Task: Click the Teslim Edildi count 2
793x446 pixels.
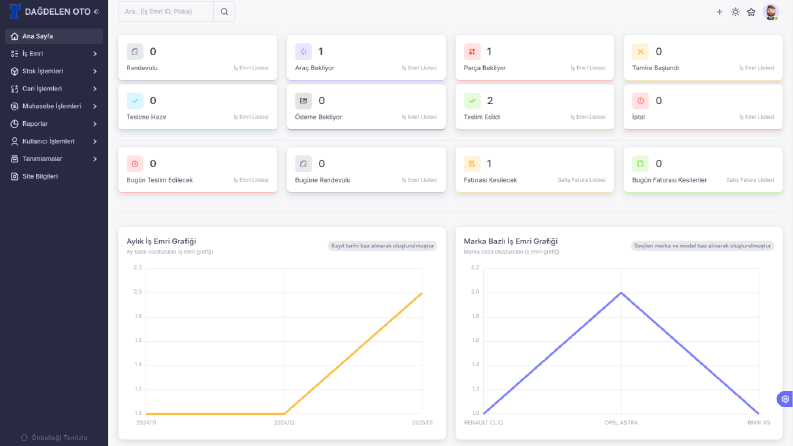Action: pos(490,101)
